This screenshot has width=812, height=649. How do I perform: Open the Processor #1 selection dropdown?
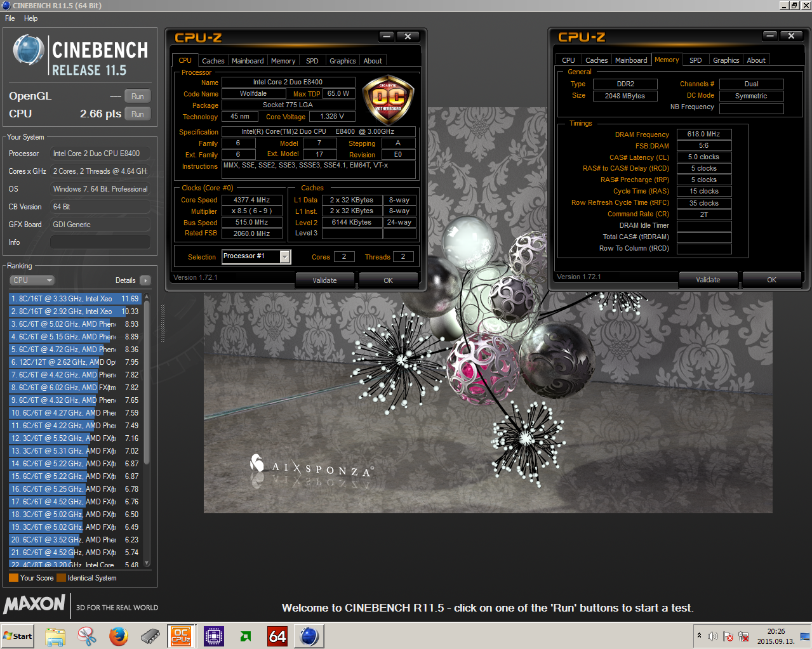coord(256,256)
